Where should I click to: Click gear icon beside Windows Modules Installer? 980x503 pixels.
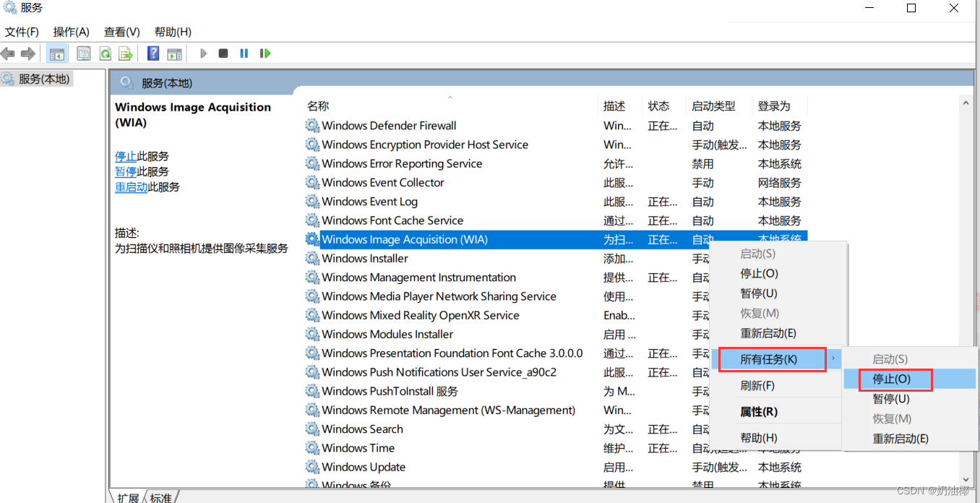coord(312,334)
